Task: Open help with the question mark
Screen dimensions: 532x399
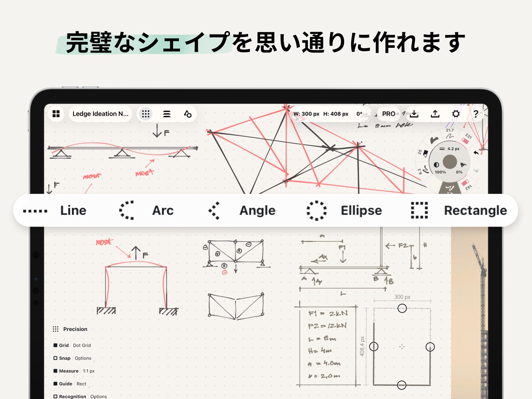Action: 476,113
